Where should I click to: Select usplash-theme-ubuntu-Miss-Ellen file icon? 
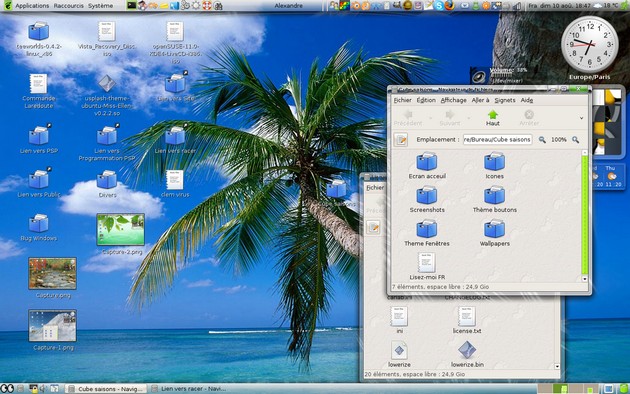[107, 84]
